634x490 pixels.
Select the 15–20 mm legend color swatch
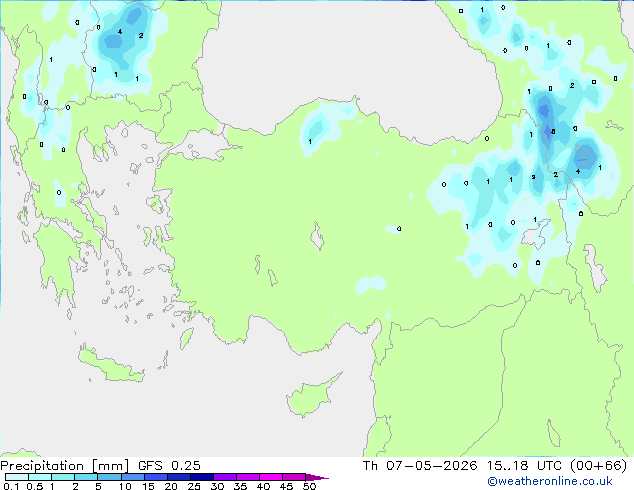tap(156, 477)
